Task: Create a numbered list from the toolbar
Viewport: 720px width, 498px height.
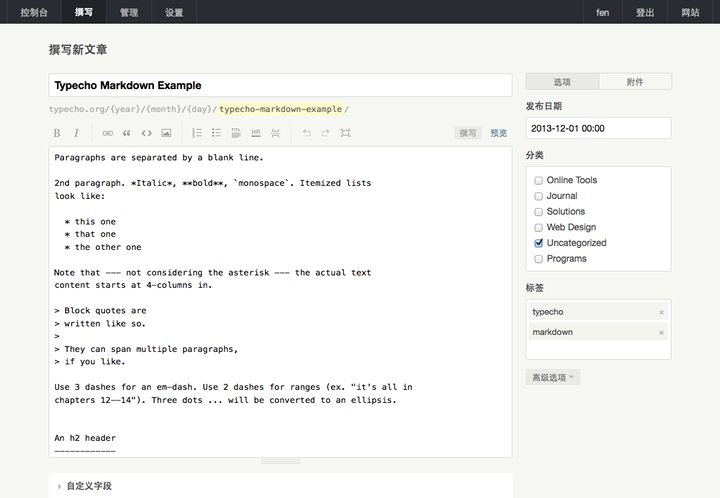Action: click(x=197, y=133)
